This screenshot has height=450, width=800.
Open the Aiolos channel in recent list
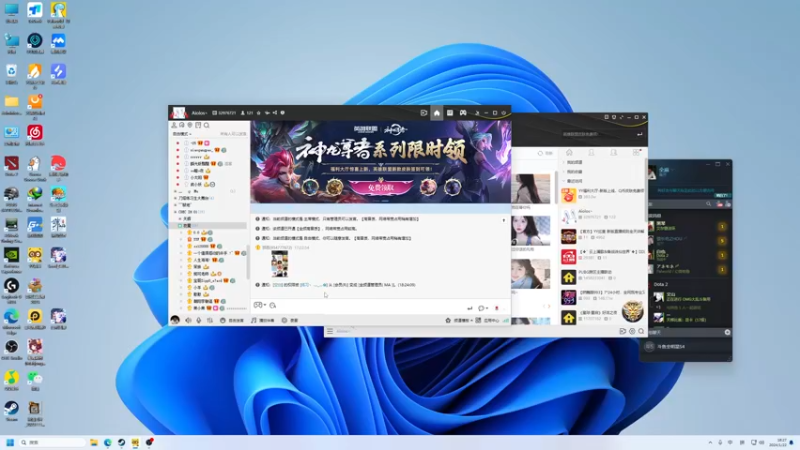pyautogui.click(x=603, y=214)
